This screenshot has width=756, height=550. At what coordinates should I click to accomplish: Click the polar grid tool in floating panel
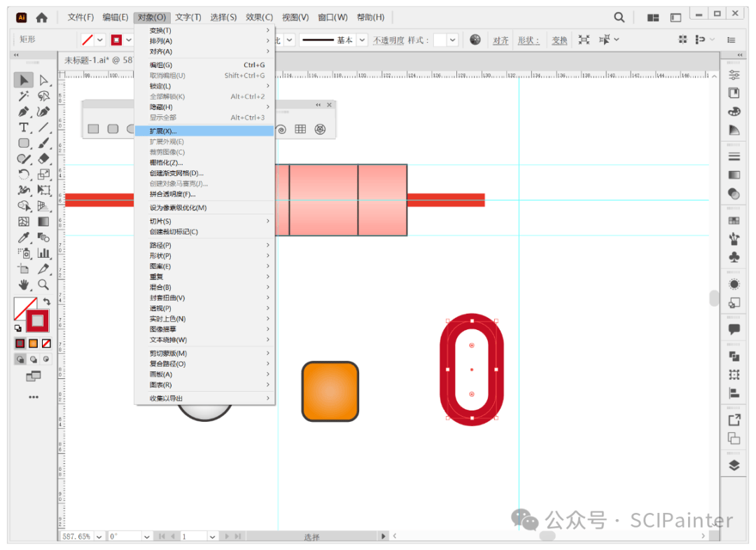click(x=320, y=130)
